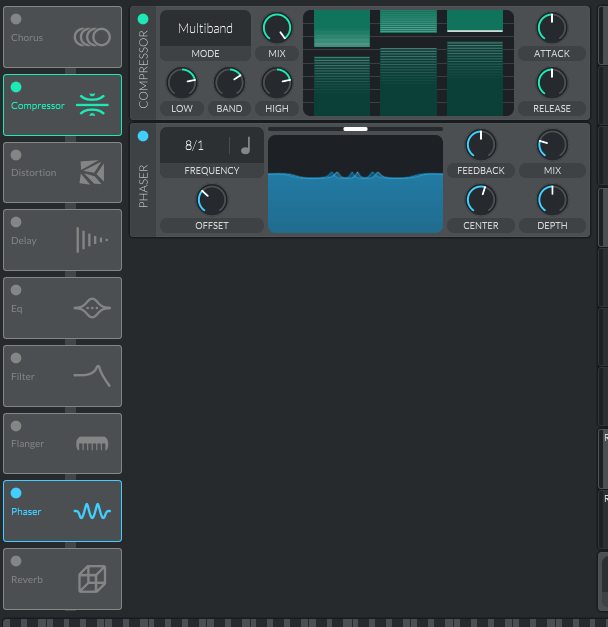This screenshot has width=608, height=627.
Task: Click the Eq label text
Action: coord(17,309)
